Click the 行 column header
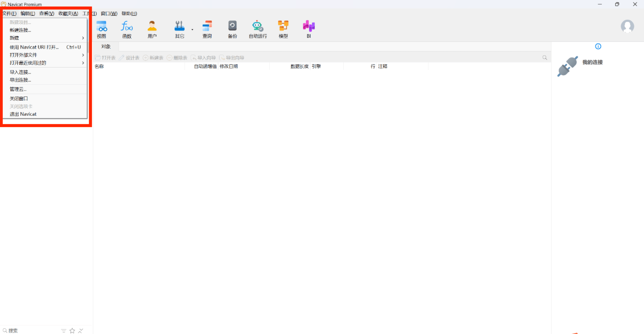 360,66
